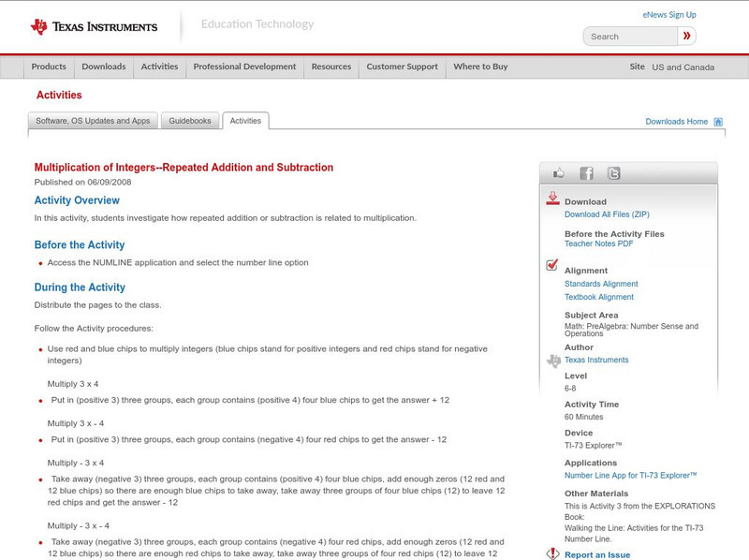Click the thumbs-up recommend icon
The height and width of the screenshot is (560, 749).
557,172
